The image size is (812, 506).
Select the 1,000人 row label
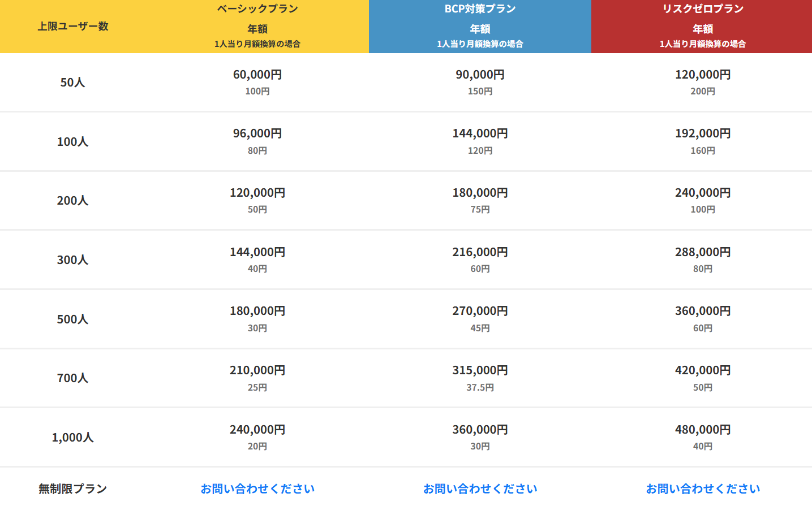pos(73,438)
